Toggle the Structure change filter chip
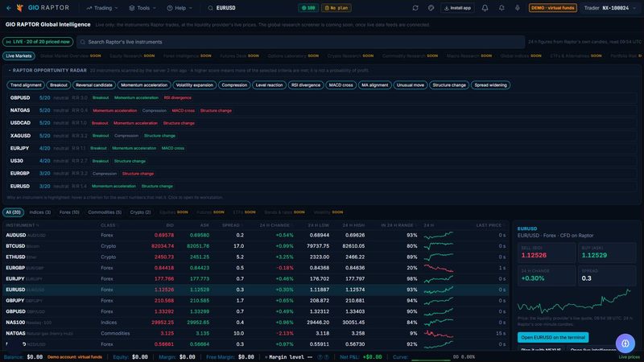Viewport: 644px width, 362px height. [x=449, y=85]
